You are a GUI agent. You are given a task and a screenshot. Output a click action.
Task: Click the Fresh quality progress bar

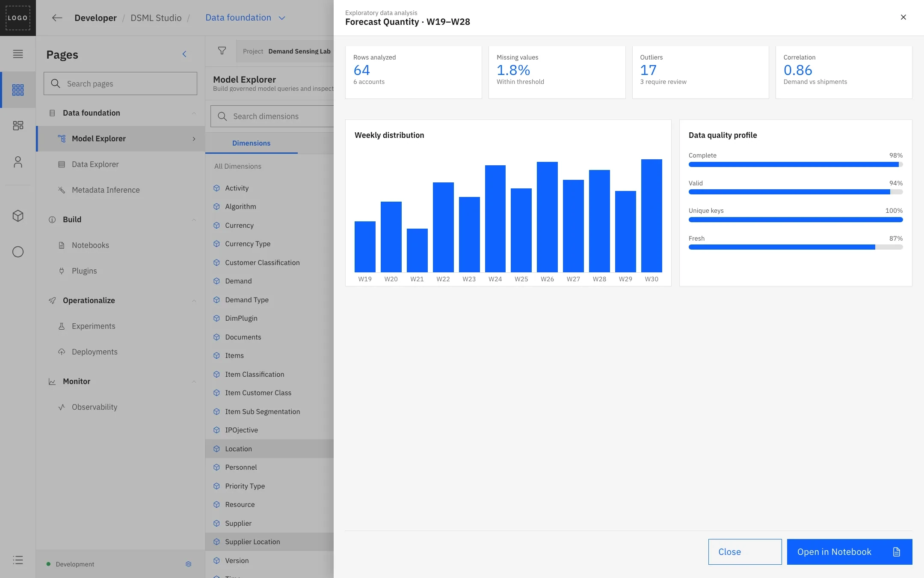pos(796,247)
